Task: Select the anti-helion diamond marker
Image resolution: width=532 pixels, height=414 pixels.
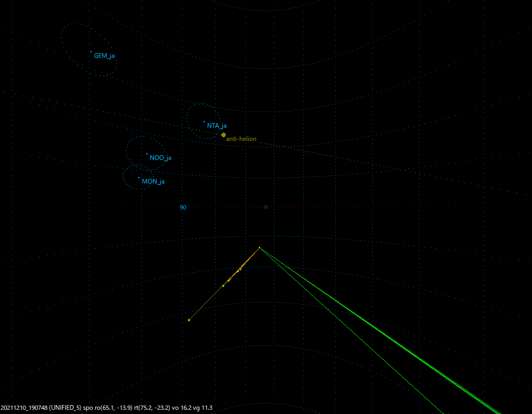Action: [224, 135]
